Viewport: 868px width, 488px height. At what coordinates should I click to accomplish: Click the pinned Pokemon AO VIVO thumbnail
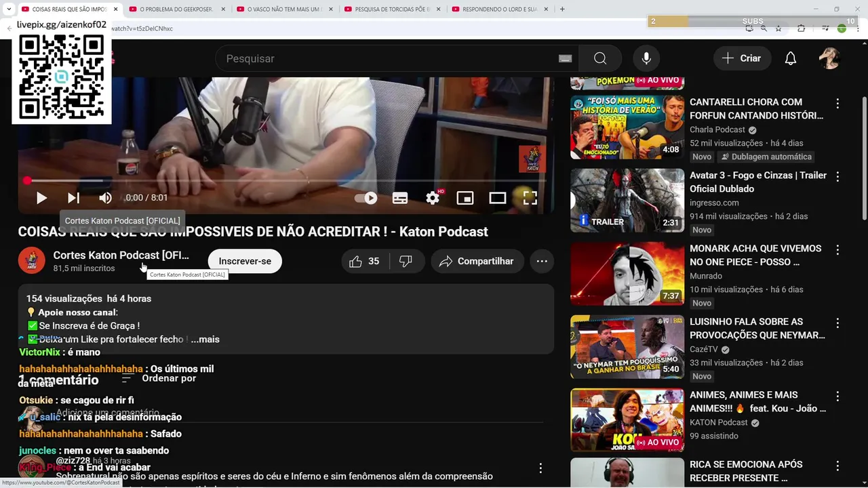627,83
